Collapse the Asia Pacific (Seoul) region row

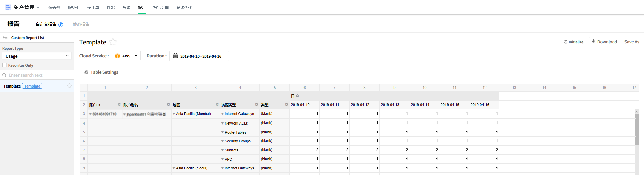[174, 168]
